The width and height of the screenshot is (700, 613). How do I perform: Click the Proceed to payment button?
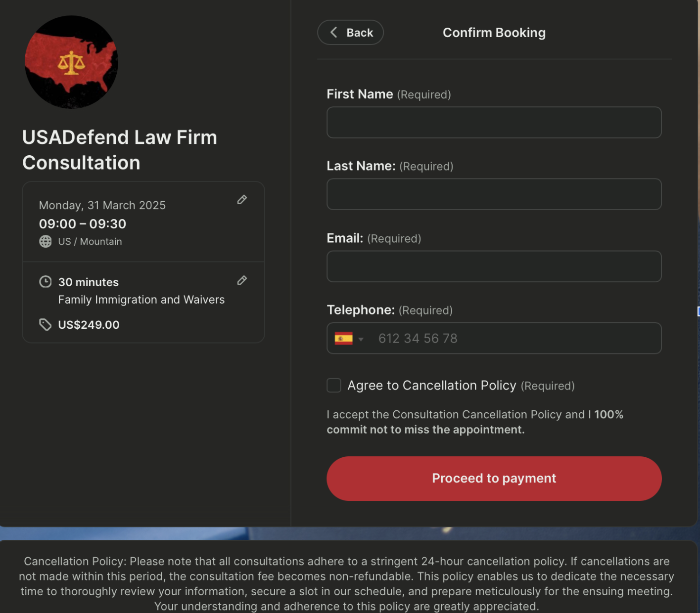click(x=494, y=478)
